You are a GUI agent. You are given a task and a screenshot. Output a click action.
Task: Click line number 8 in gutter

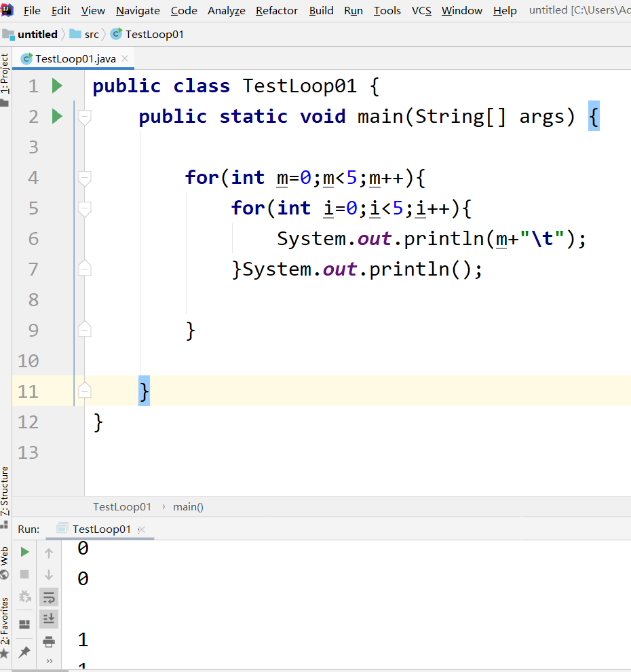(33, 299)
